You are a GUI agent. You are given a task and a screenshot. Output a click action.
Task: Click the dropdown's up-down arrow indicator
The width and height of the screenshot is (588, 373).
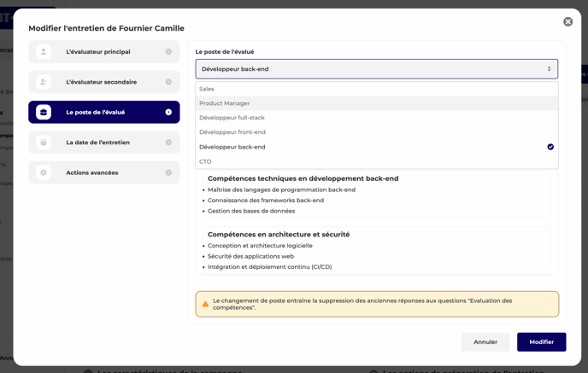549,69
